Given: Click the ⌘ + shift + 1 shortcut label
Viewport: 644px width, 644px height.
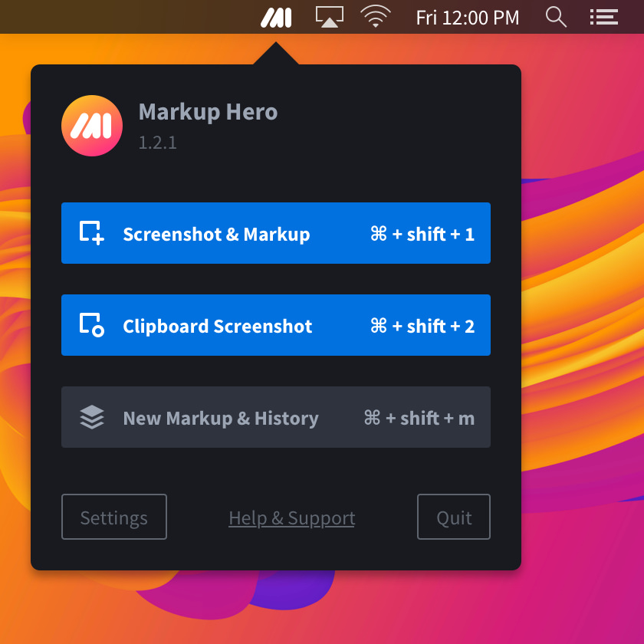Looking at the screenshot, I should pyautogui.click(x=422, y=234).
